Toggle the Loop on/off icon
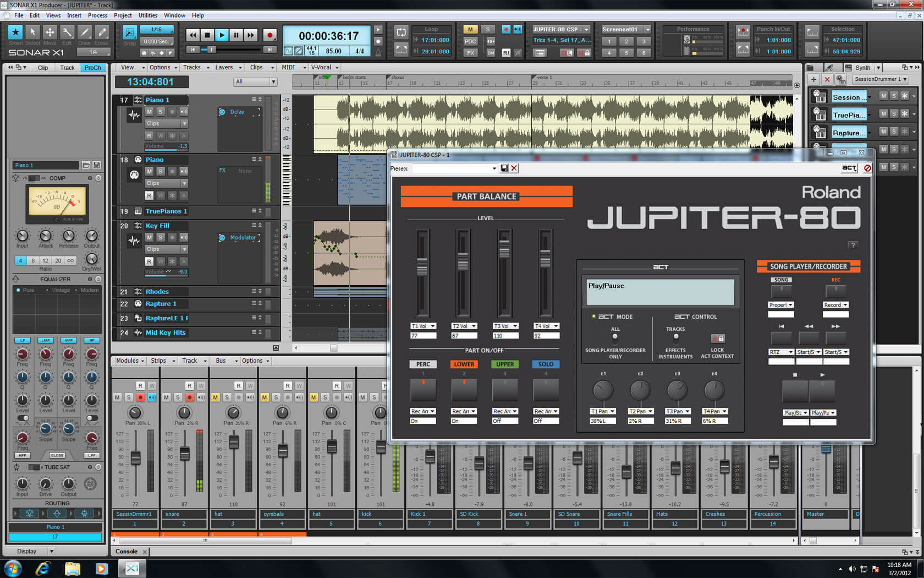This screenshot has height=578, width=924. click(x=401, y=32)
